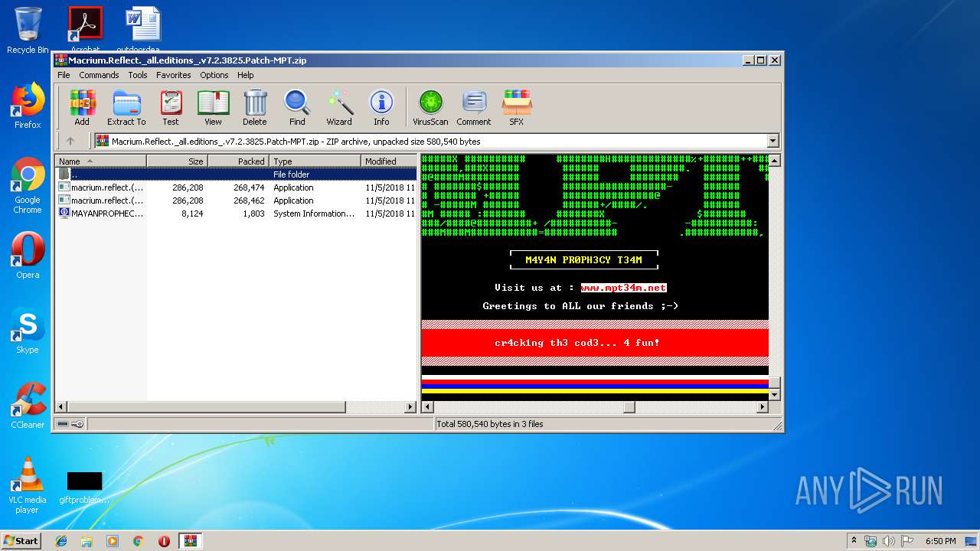
Task: Open the Help menu
Action: [x=246, y=75]
